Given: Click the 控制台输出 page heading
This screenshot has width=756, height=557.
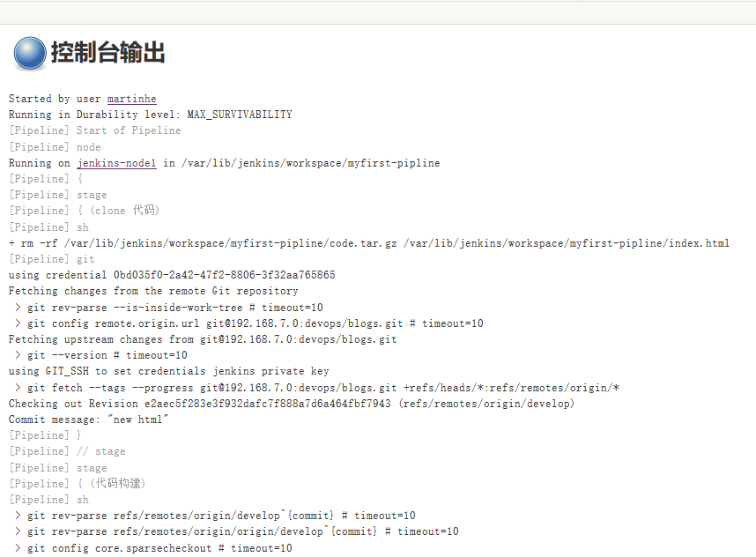Looking at the screenshot, I should 107,53.
